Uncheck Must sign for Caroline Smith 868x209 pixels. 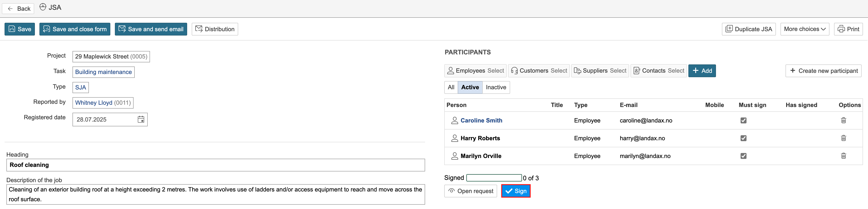[743, 120]
